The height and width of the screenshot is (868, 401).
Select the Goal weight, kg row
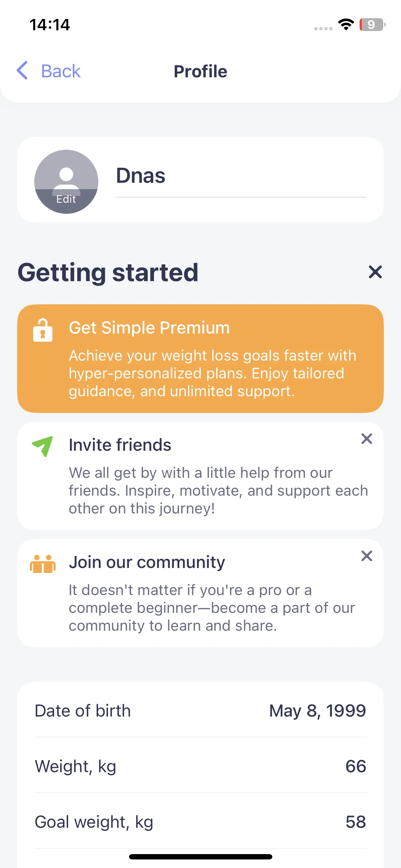200,821
